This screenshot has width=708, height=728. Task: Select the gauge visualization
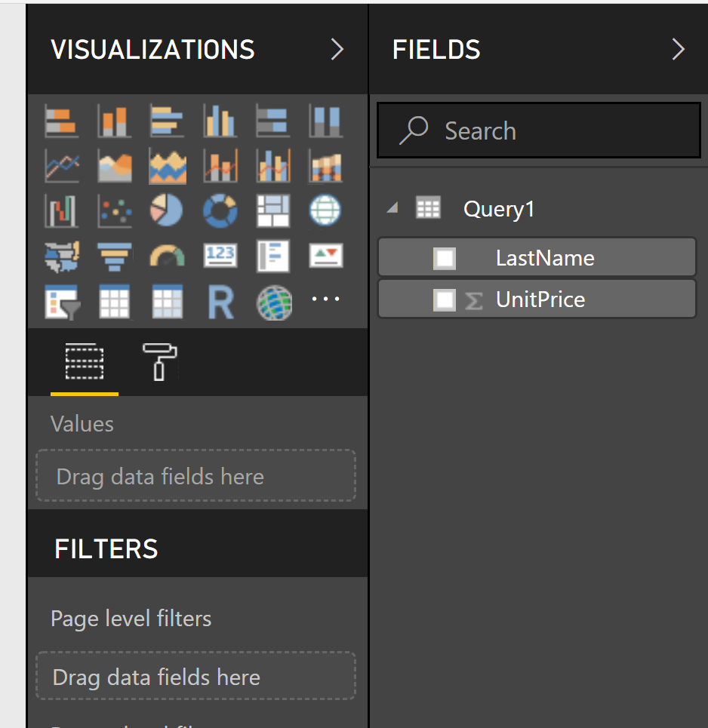click(x=167, y=256)
